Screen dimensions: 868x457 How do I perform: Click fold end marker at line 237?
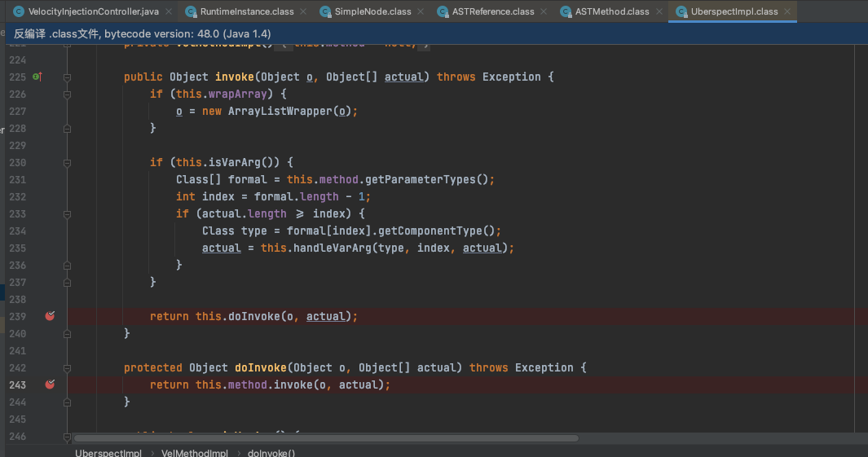pyautogui.click(x=67, y=283)
